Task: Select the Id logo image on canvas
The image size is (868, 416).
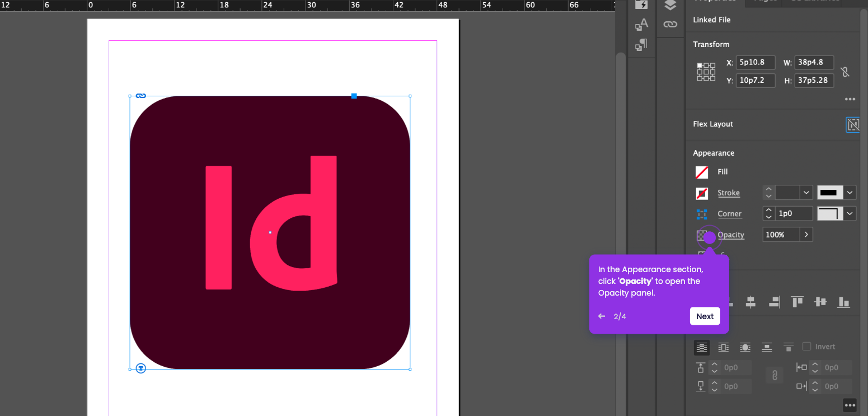Action: 270,232
